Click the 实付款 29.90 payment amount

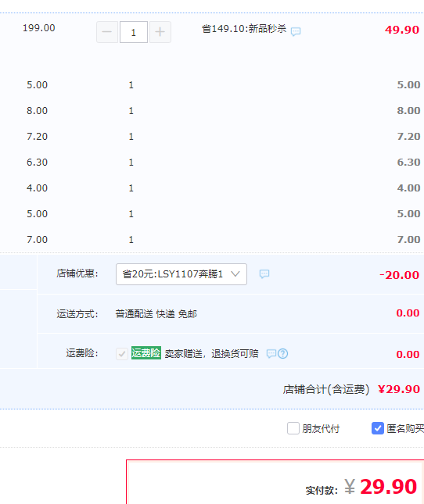(381, 487)
